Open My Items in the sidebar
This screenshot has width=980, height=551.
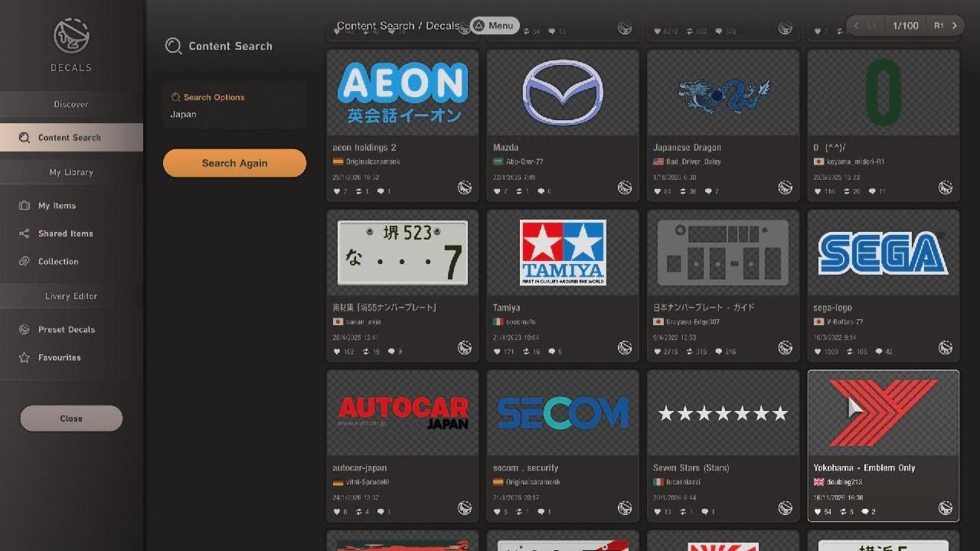(x=71, y=206)
